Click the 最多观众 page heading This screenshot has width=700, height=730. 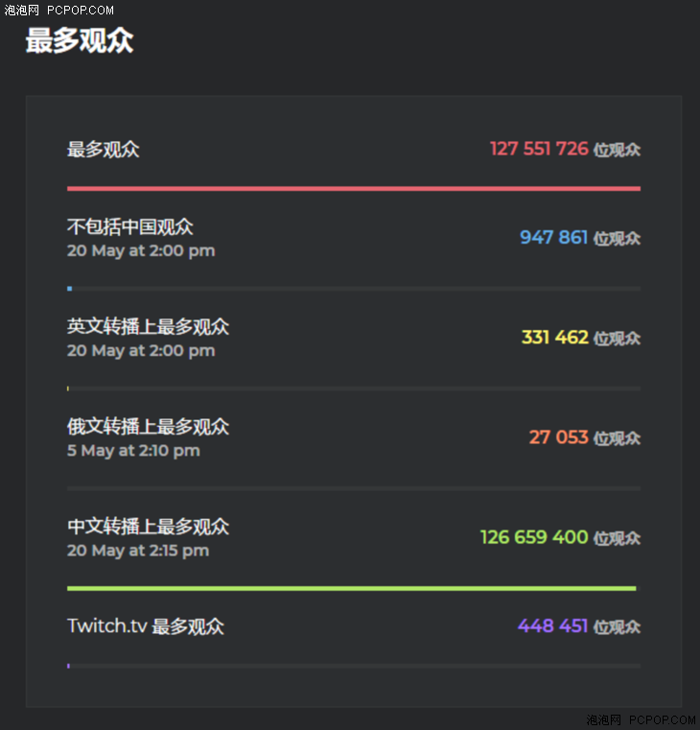80,40
